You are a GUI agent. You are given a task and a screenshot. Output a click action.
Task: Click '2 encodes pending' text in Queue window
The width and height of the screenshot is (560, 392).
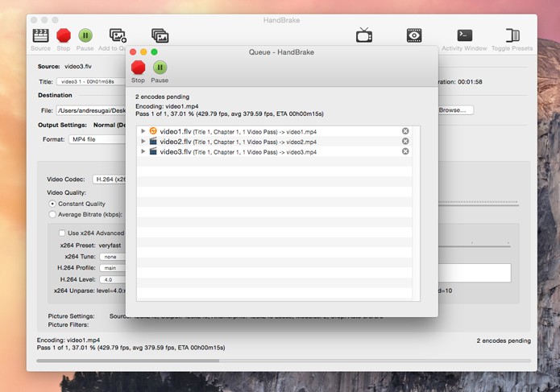(163, 97)
